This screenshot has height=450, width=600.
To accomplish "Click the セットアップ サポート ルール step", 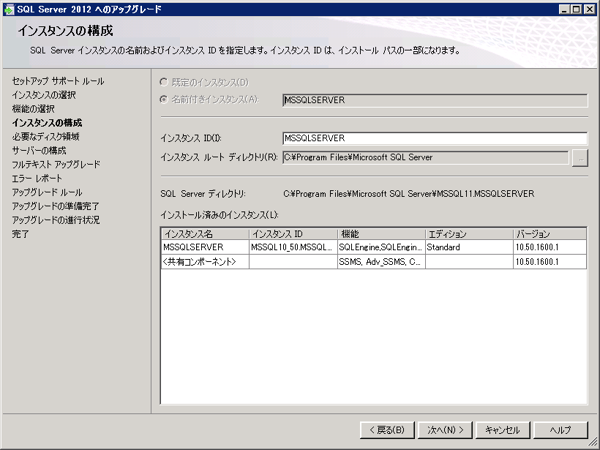I will point(58,81).
